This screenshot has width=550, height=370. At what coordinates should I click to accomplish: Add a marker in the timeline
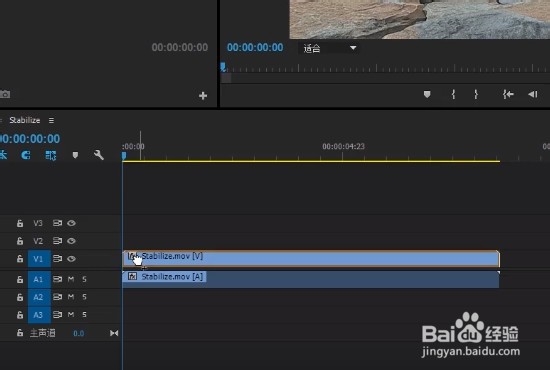pos(75,155)
